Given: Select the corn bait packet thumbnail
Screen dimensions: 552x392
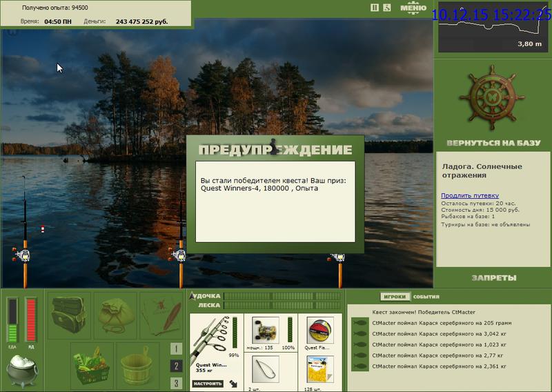Looking at the screenshot, I should pyautogui.click(x=319, y=369).
